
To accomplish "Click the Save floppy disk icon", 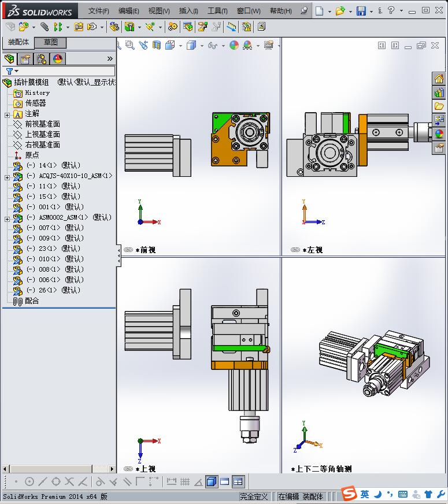I will tap(361, 11).
